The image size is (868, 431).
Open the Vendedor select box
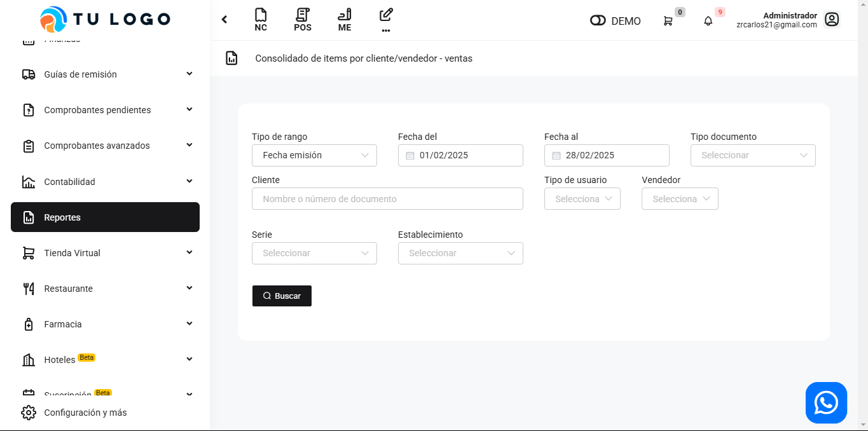coord(680,199)
